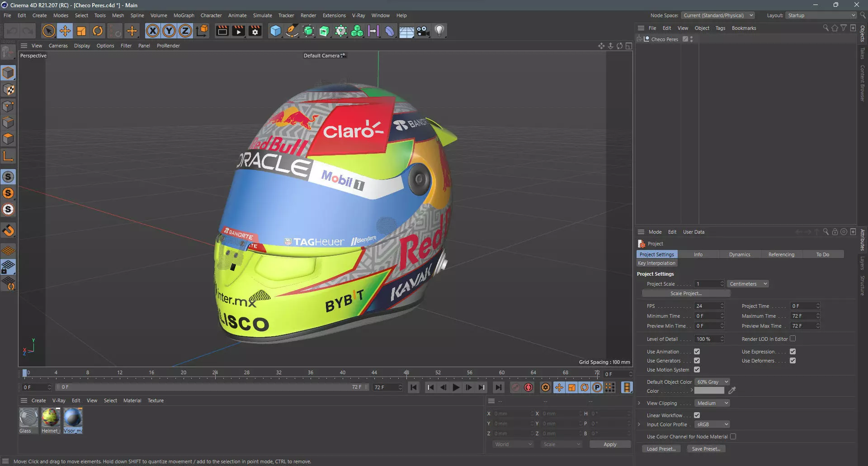Toggle Enable Snap magnet icon

pos(8,231)
